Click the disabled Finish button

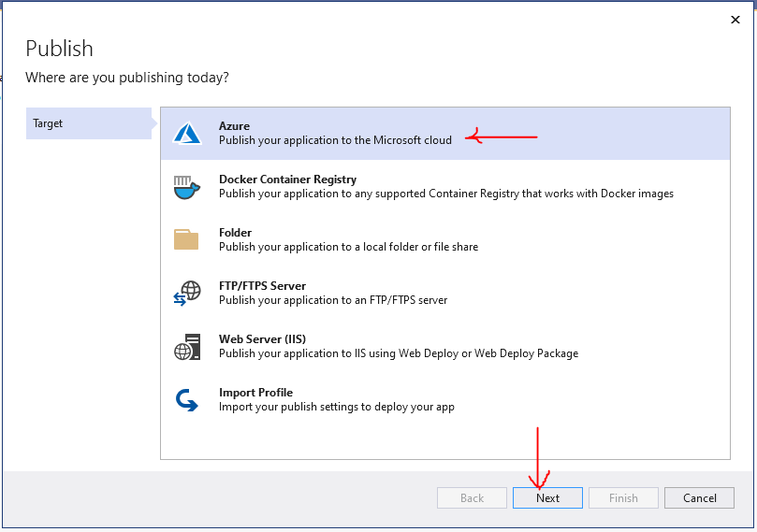623,497
